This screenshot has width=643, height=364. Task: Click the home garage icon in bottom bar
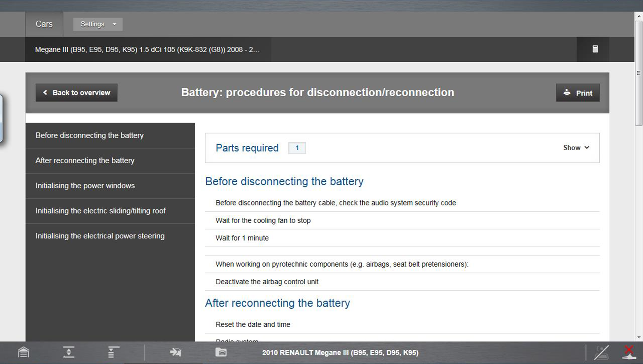[24, 352]
